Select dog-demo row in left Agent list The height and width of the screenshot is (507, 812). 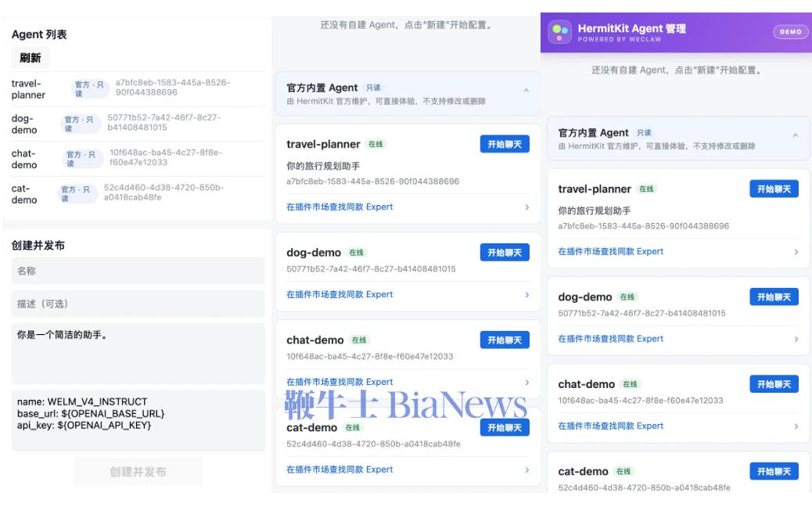click(138, 124)
